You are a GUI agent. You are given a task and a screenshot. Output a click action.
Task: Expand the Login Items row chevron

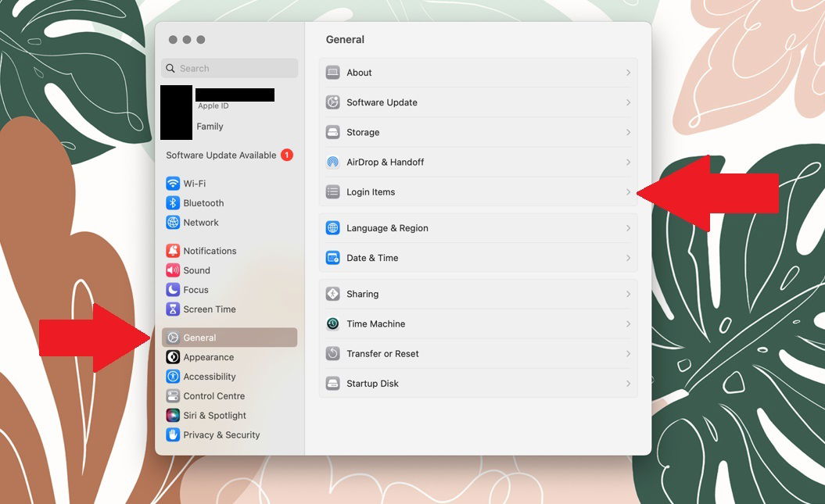pyautogui.click(x=630, y=191)
